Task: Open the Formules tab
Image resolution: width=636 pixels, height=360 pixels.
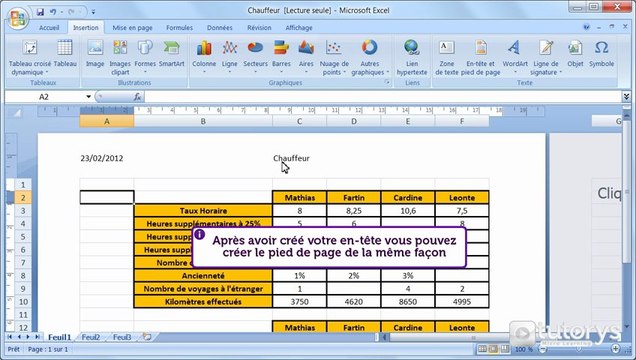Action: [179, 28]
